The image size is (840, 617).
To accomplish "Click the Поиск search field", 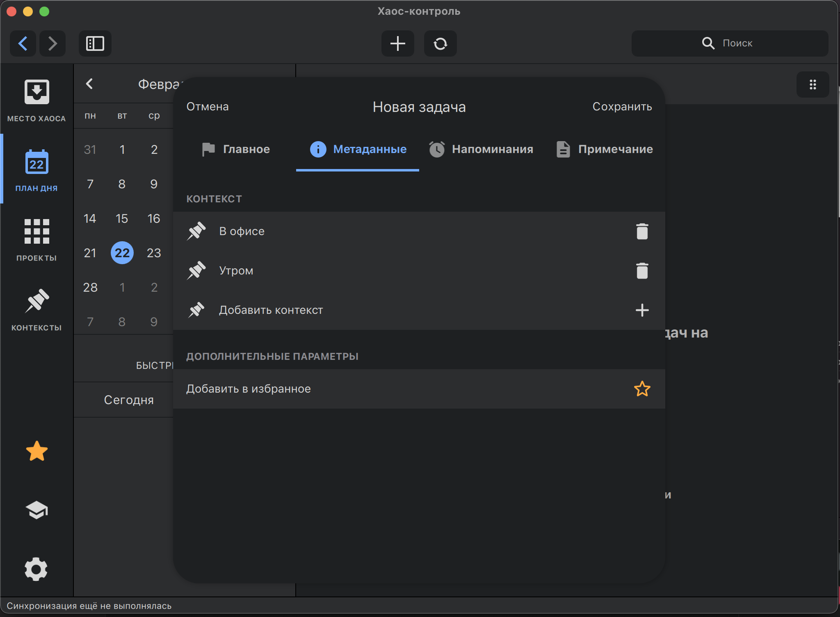I will 730,43.
